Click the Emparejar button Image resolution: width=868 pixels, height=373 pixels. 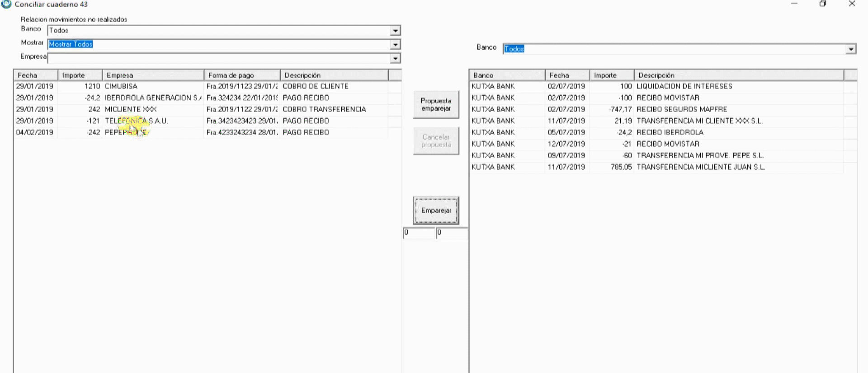436,210
